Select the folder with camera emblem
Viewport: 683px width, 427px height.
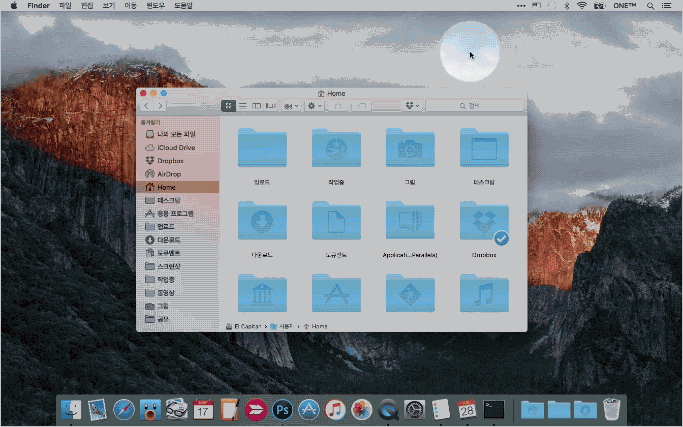[x=410, y=148]
